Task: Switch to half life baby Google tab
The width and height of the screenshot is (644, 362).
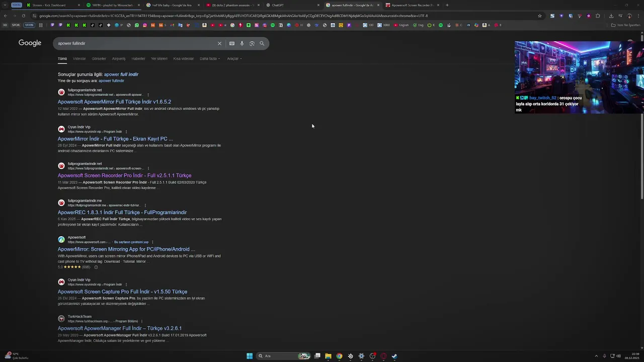Action: pyautogui.click(x=172, y=5)
